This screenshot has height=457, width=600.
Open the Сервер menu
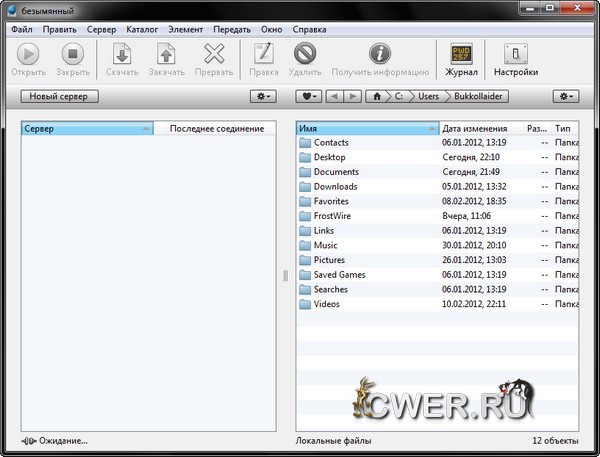tap(101, 29)
